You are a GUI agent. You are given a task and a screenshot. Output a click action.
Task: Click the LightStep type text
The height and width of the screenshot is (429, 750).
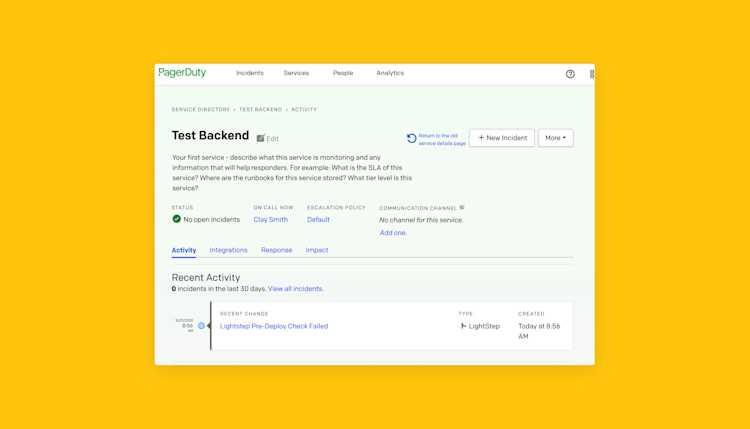(x=484, y=326)
